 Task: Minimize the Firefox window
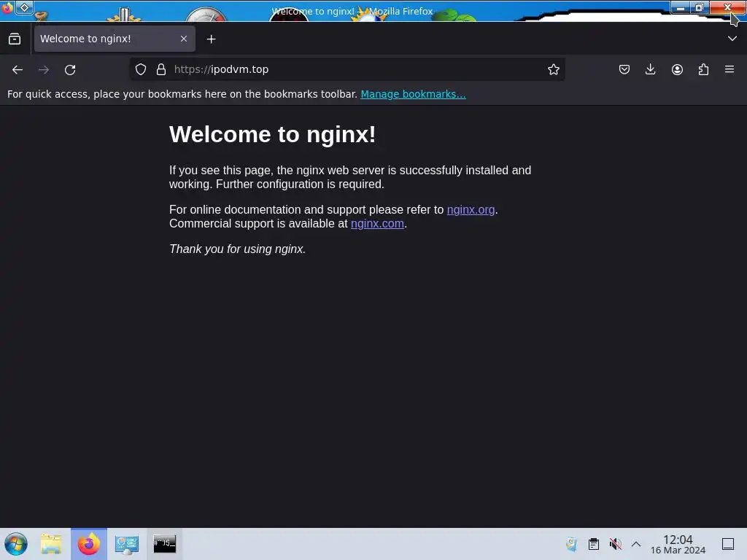[x=681, y=7]
